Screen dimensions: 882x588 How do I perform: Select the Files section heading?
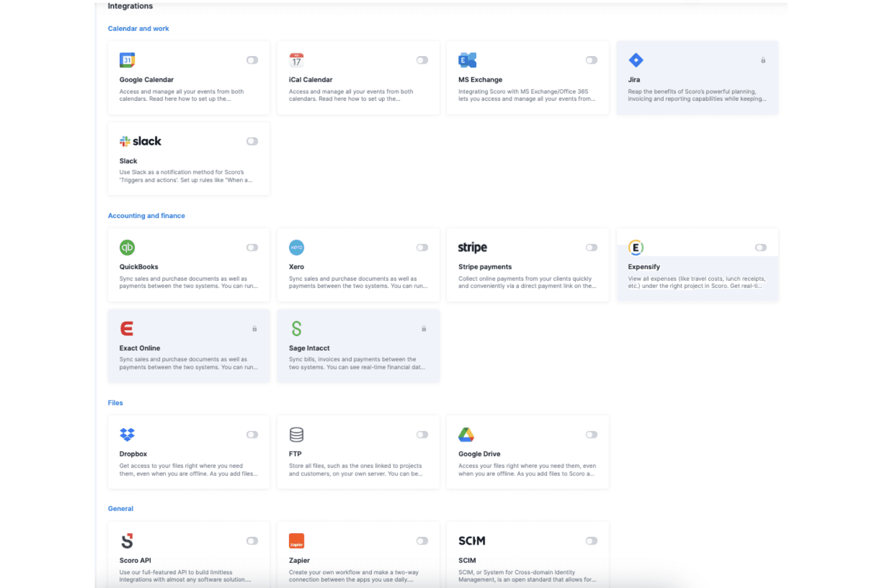(115, 403)
